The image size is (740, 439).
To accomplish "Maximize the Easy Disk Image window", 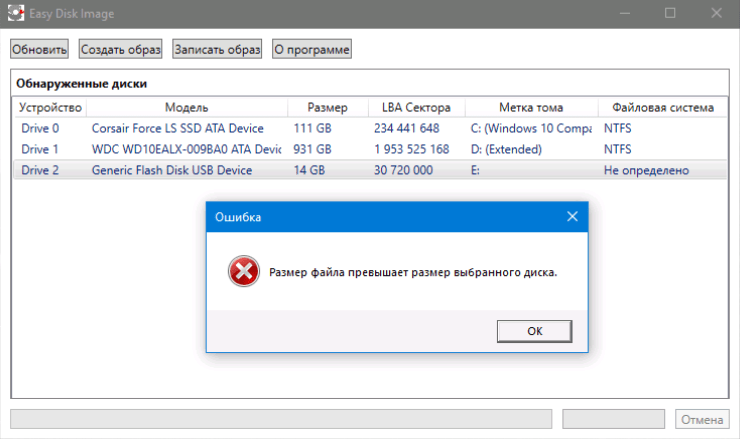I will (x=670, y=13).
